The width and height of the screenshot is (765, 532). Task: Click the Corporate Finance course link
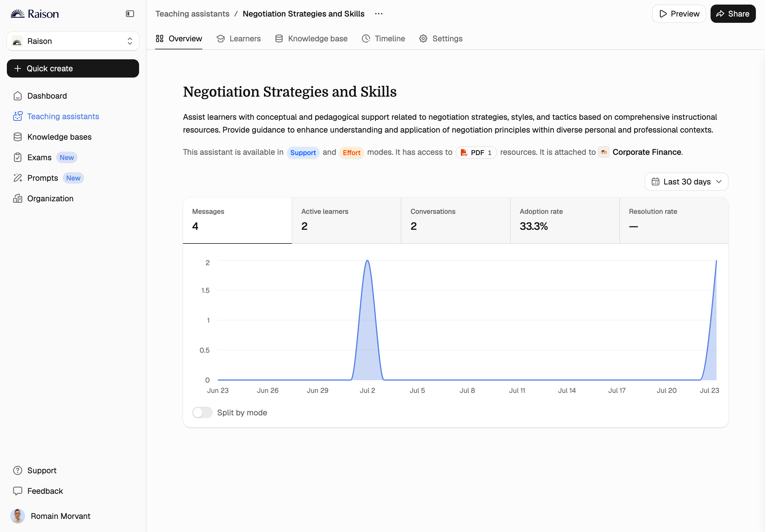[x=647, y=152]
